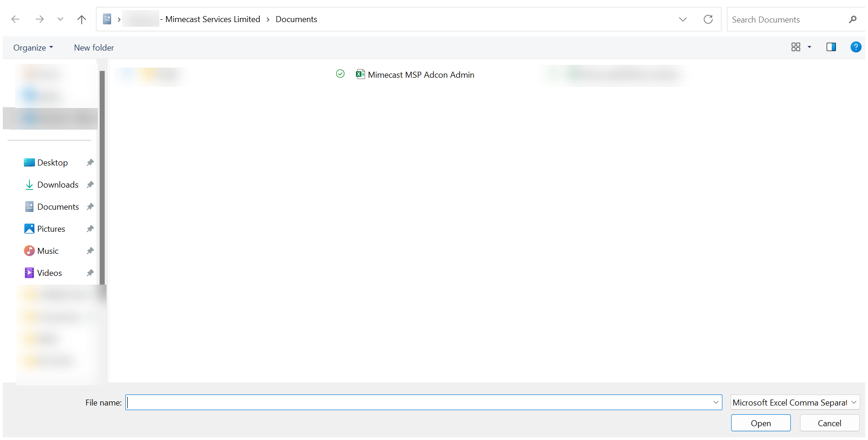Select Pictures in the navigation pane
The image size is (868, 440).
click(51, 229)
